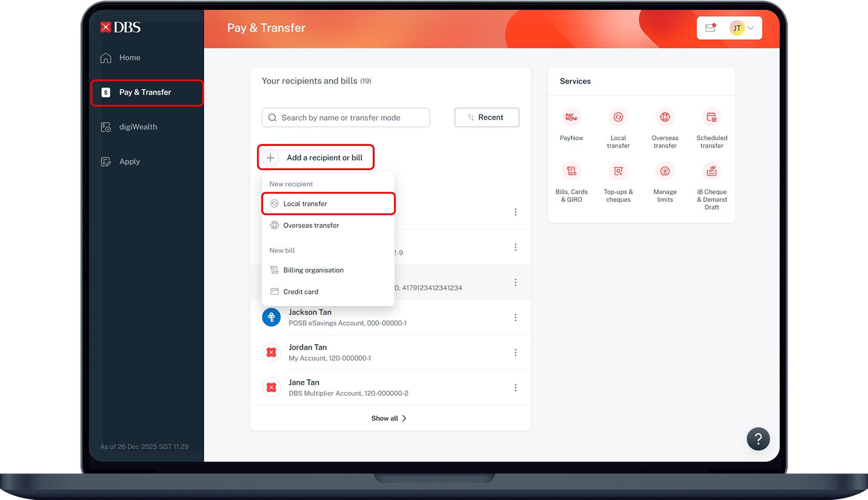Open options menu for Jane Tan
Screen dimensions: 868x500
click(515, 388)
